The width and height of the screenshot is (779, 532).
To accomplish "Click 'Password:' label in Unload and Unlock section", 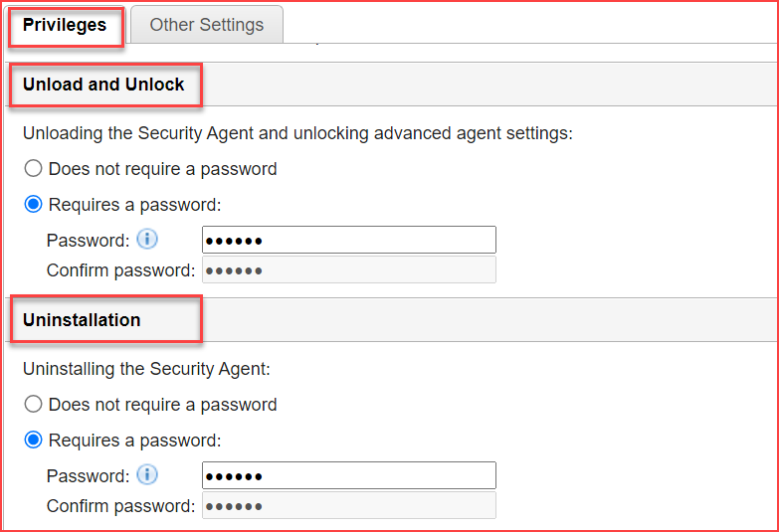I will (x=88, y=240).
